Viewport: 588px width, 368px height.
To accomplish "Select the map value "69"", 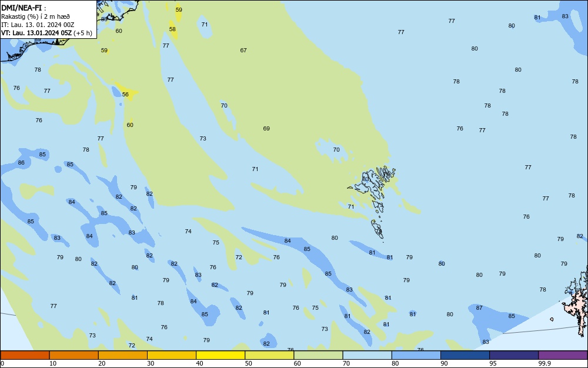I will (266, 129).
